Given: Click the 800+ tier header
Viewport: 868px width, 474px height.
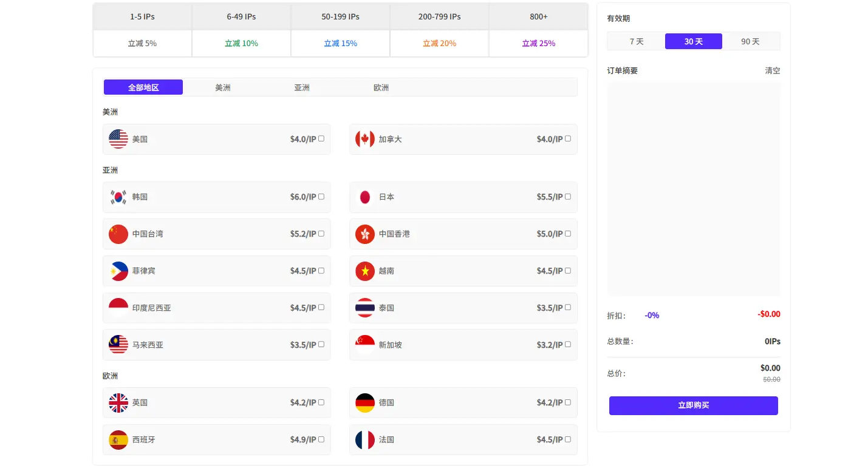Looking at the screenshot, I should click(x=538, y=17).
